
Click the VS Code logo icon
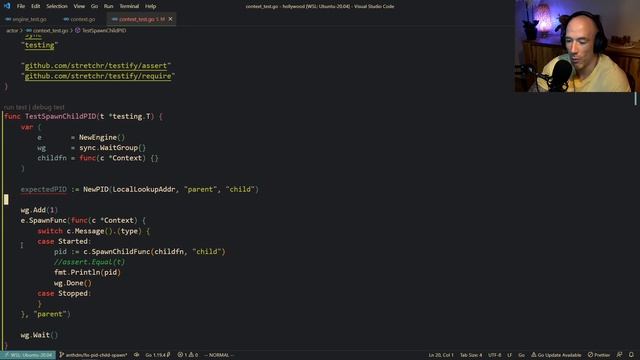(7, 6)
